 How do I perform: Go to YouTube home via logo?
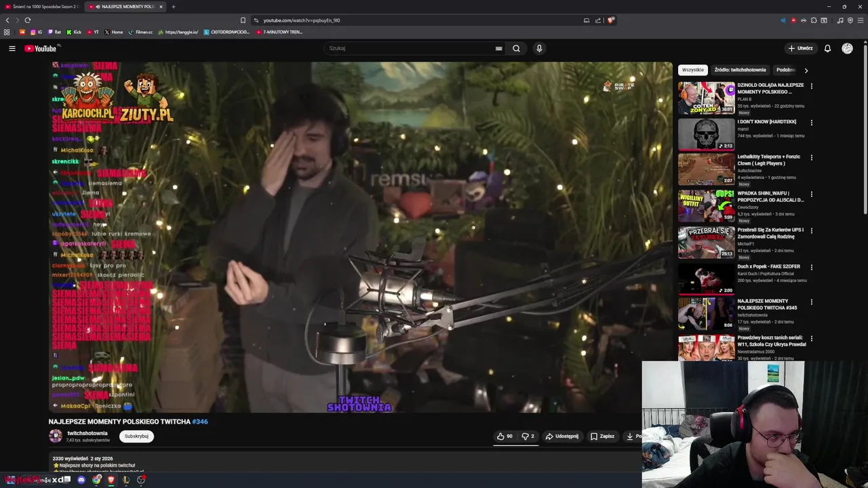pyautogui.click(x=41, y=48)
